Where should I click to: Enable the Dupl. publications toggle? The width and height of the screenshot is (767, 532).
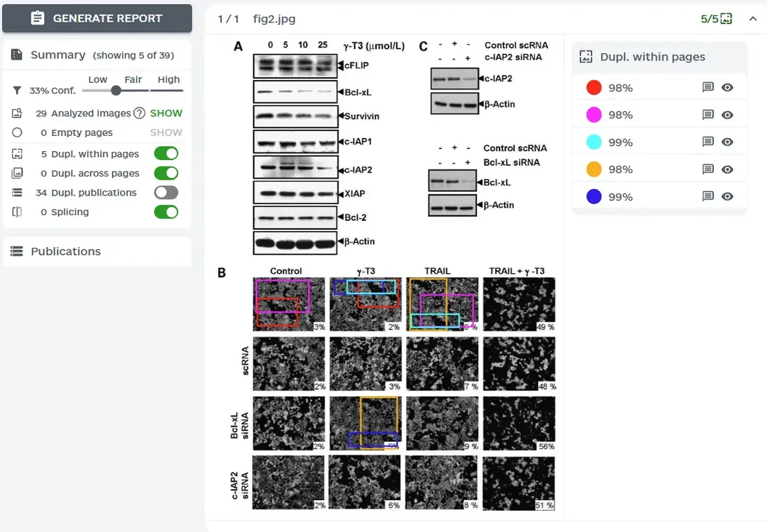[x=166, y=193]
